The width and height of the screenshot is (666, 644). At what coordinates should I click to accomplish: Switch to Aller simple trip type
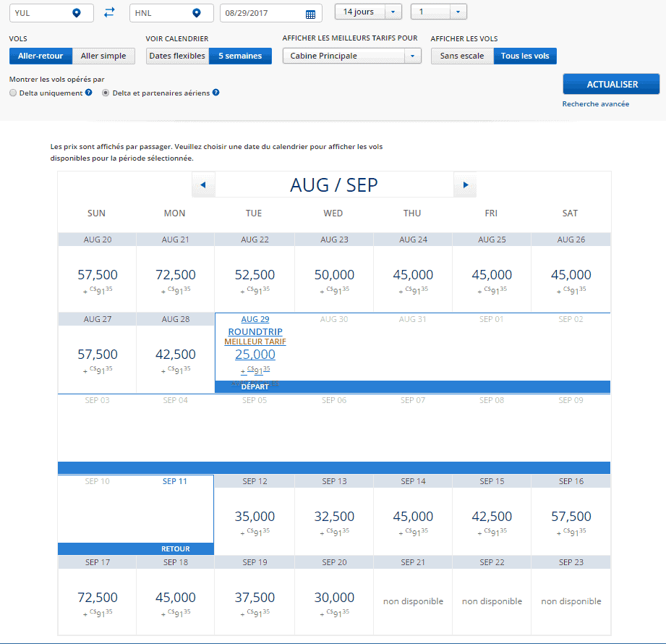tap(103, 56)
